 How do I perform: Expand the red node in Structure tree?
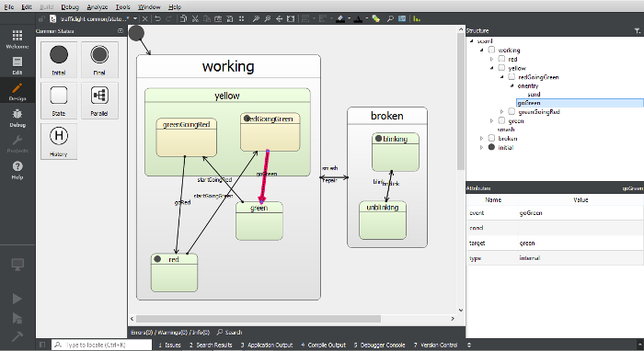click(491, 59)
